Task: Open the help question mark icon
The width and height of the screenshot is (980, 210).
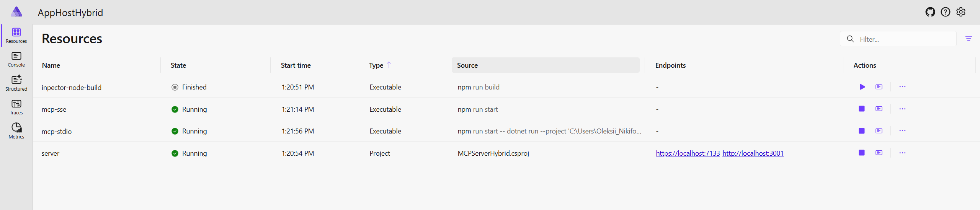Action: [x=946, y=12]
